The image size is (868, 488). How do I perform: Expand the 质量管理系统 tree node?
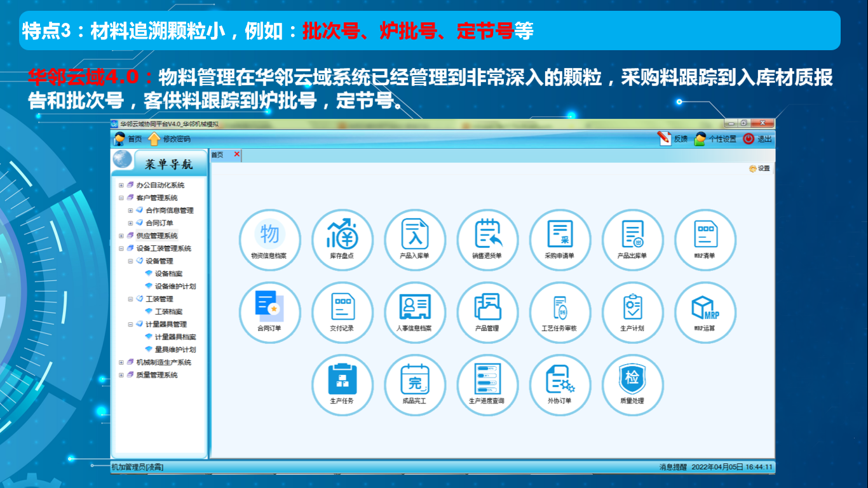[x=121, y=375]
